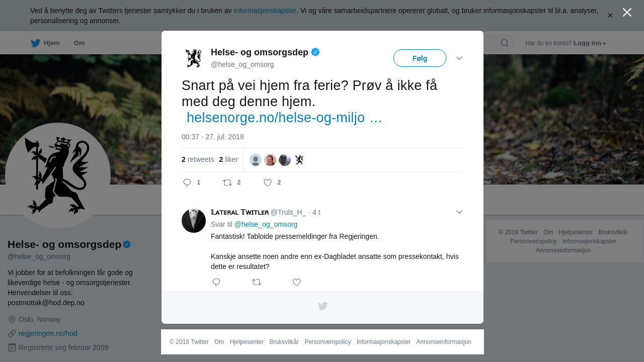The height and width of the screenshot is (362, 644).
Task: Expand the main tweet options chevron
Action: (459, 58)
